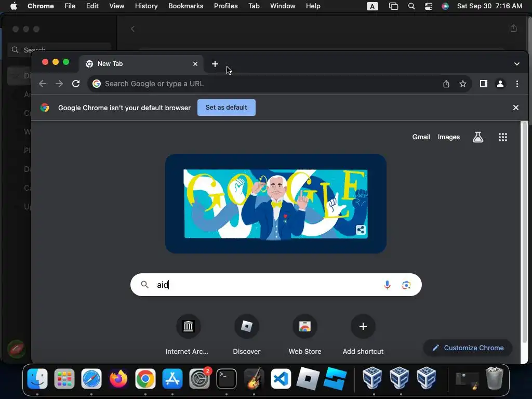The height and width of the screenshot is (399, 532).
Task: Open Web Store shortcut
Action: (x=304, y=335)
